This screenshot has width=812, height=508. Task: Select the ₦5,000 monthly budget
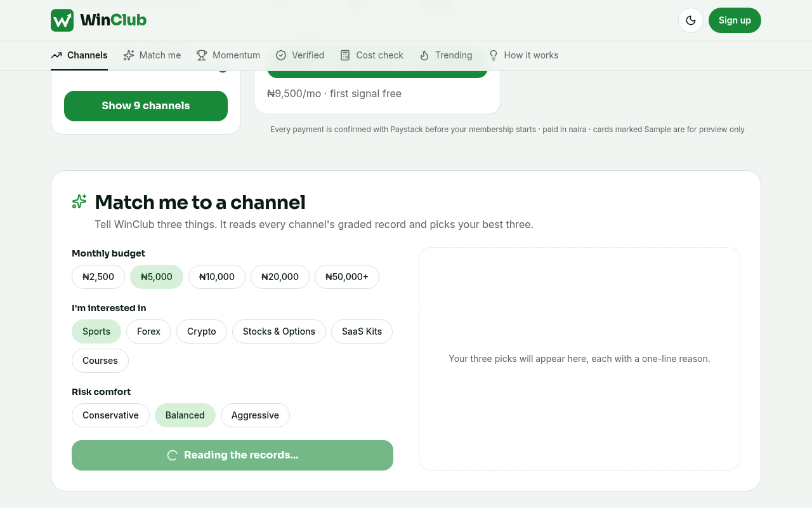pyautogui.click(x=157, y=277)
